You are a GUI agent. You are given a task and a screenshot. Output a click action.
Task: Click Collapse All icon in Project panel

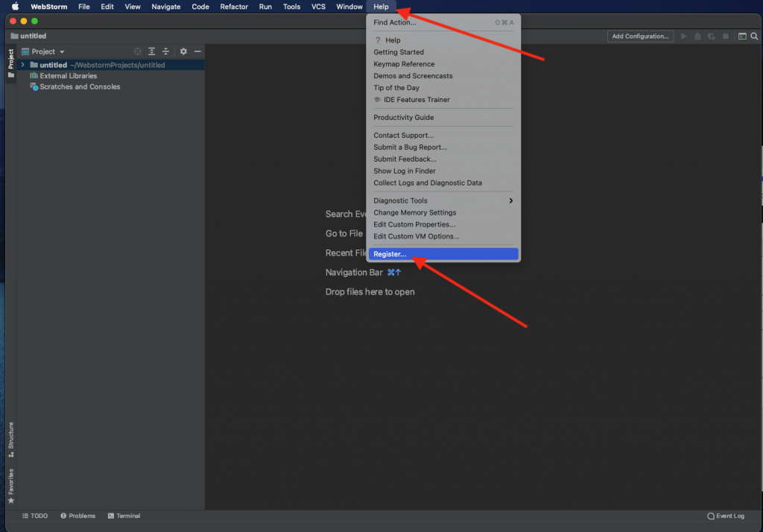coord(166,51)
